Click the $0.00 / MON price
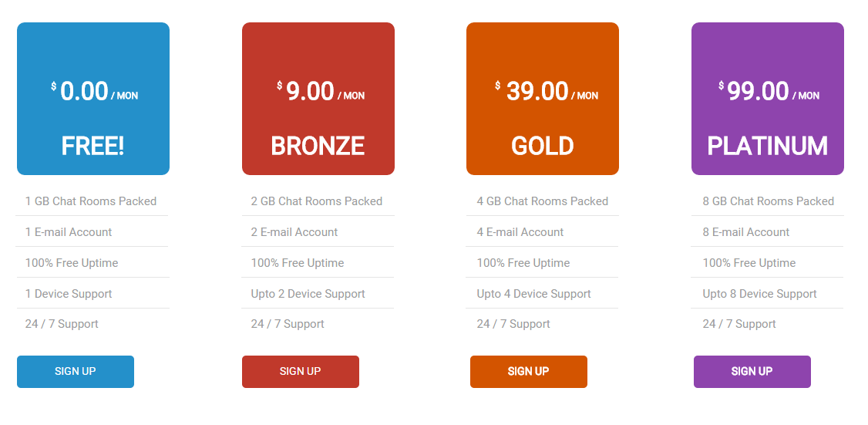The height and width of the screenshot is (425, 868). point(94,92)
